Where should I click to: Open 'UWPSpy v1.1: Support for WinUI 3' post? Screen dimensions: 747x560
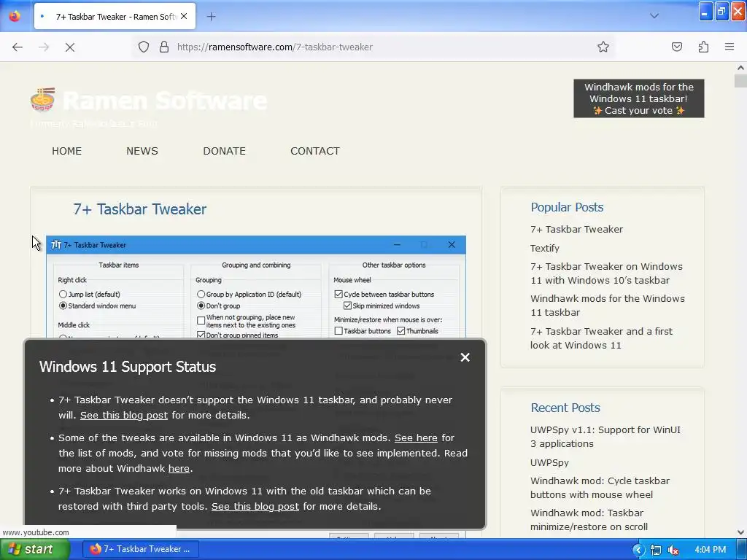[x=605, y=437]
